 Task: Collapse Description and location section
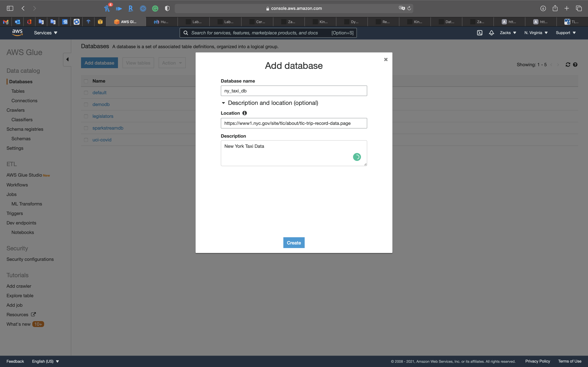pyautogui.click(x=223, y=103)
